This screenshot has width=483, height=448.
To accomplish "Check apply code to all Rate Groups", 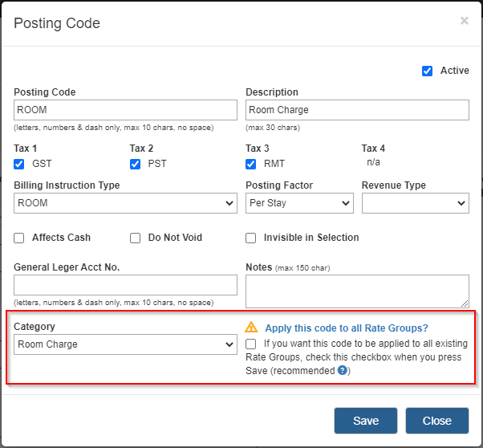I will [x=251, y=344].
